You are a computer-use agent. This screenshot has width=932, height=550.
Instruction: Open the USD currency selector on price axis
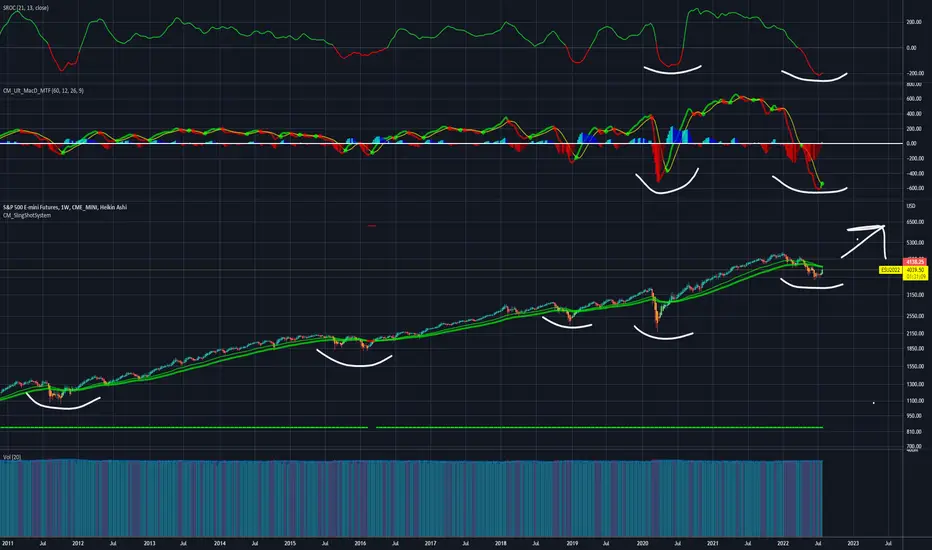click(x=911, y=206)
